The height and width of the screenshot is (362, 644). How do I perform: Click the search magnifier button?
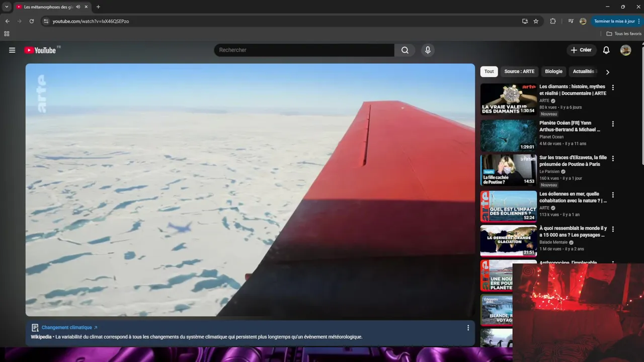(x=405, y=50)
